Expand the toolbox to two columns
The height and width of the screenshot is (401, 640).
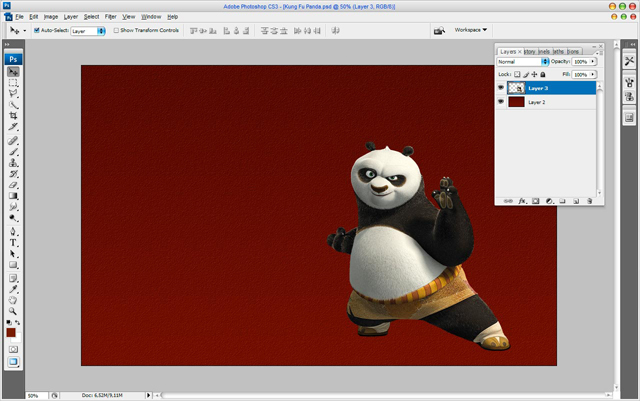pyautogui.click(x=7, y=45)
